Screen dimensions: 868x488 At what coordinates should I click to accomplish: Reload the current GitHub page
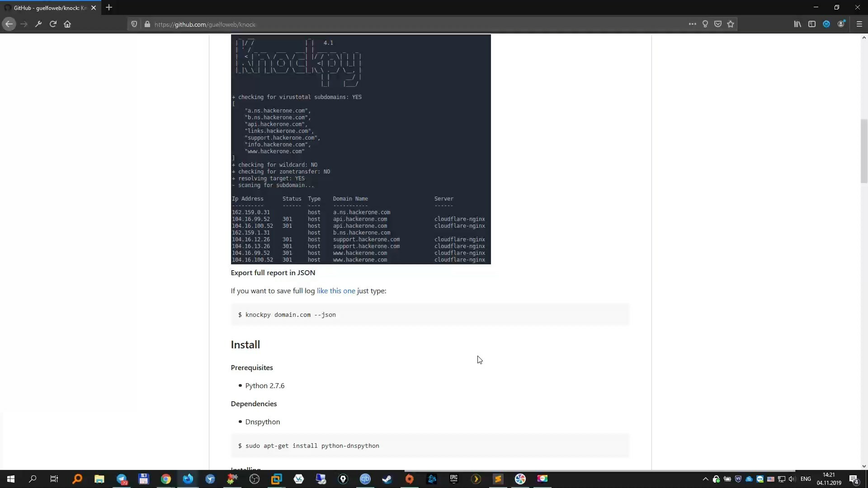53,24
